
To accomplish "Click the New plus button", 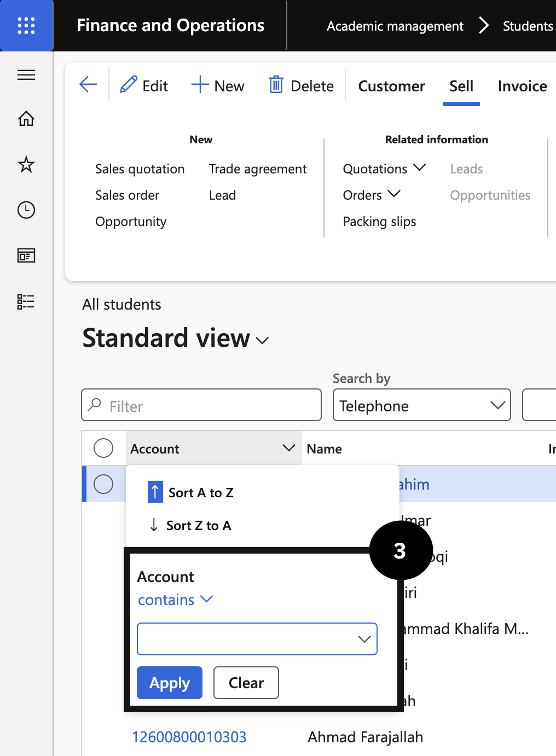I will tap(218, 85).
